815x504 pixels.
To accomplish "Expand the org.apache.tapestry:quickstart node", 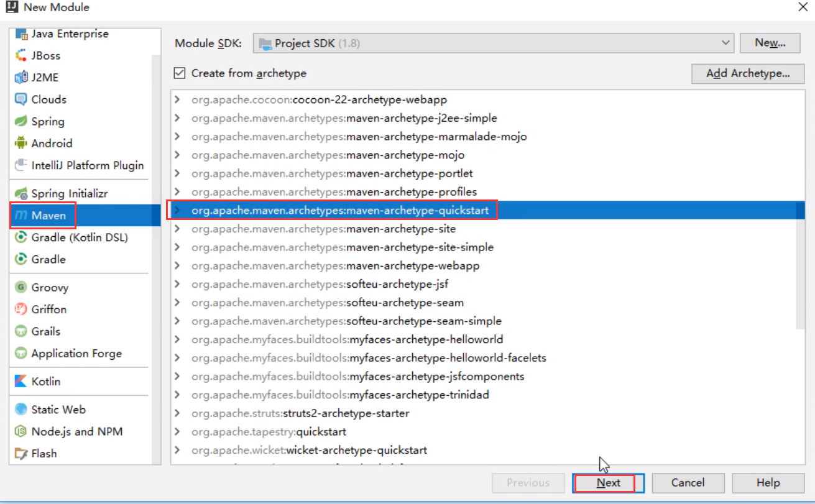I will coord(178,432).
